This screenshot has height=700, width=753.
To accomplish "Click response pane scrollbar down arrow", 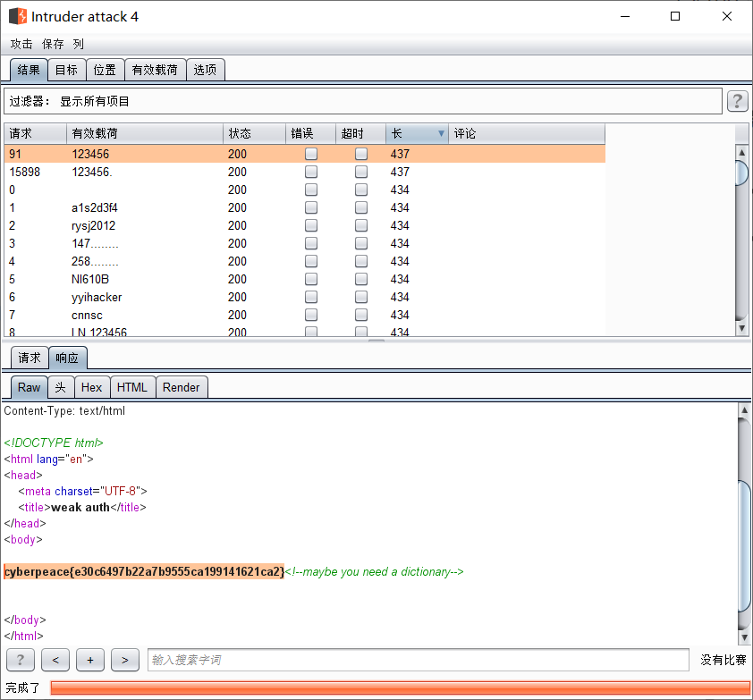I will tap(744, 637).
